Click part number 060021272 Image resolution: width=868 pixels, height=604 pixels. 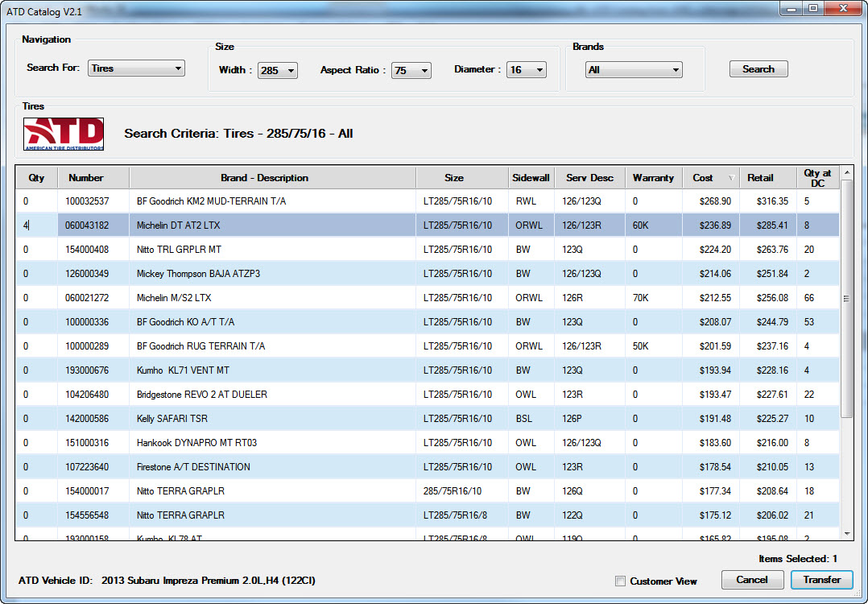(x=87, y=298)
